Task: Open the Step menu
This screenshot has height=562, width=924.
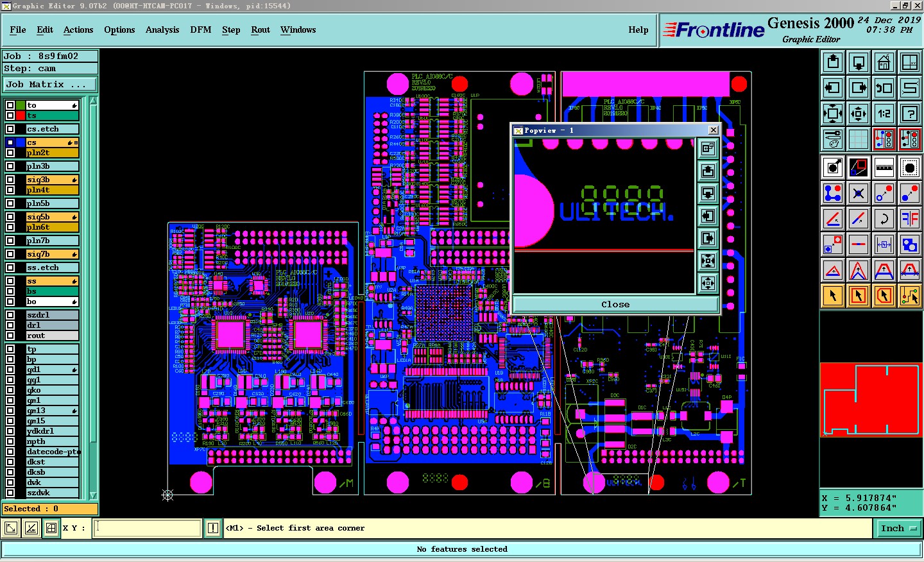Action: tap(231, 30)
